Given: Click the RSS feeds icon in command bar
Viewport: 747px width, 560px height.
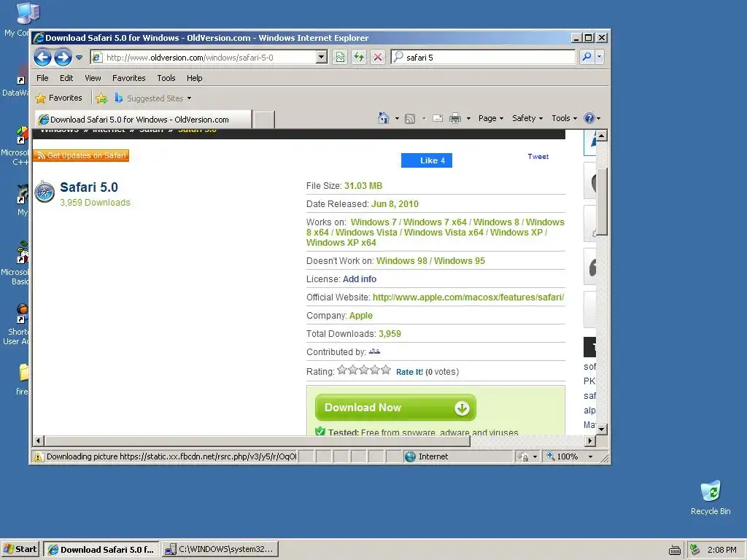Looking at the screenshot, I should pos(410,119).
